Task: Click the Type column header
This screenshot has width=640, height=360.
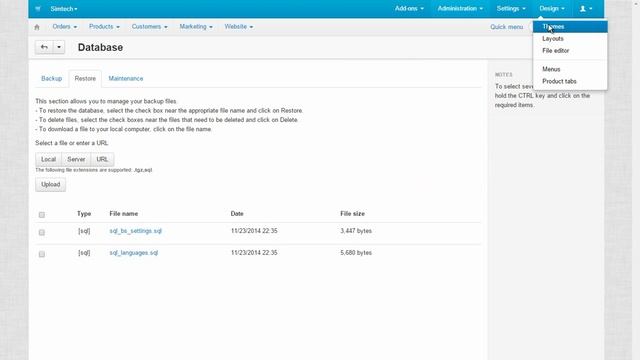Action: click(x=84, y=213)
